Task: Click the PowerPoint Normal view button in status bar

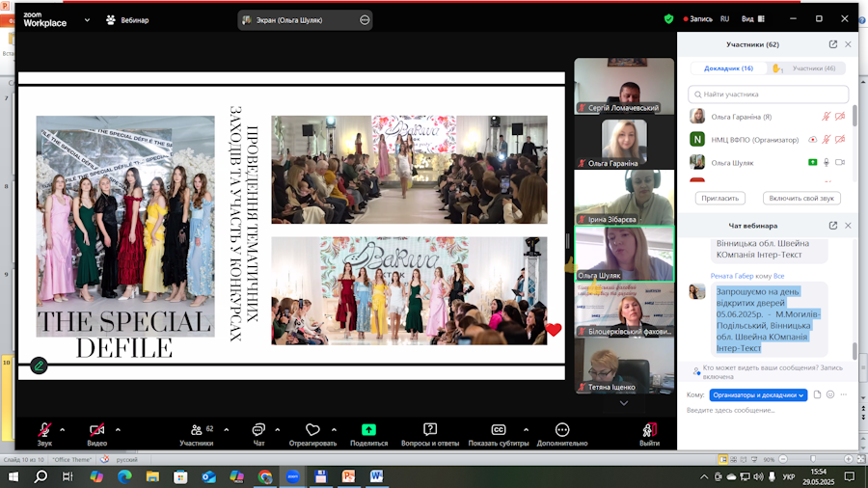Action: (723, 459)
